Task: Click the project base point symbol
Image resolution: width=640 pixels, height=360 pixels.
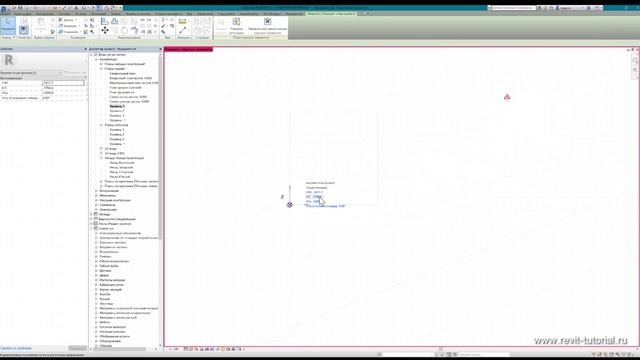Action: click(x=289, y=205)
